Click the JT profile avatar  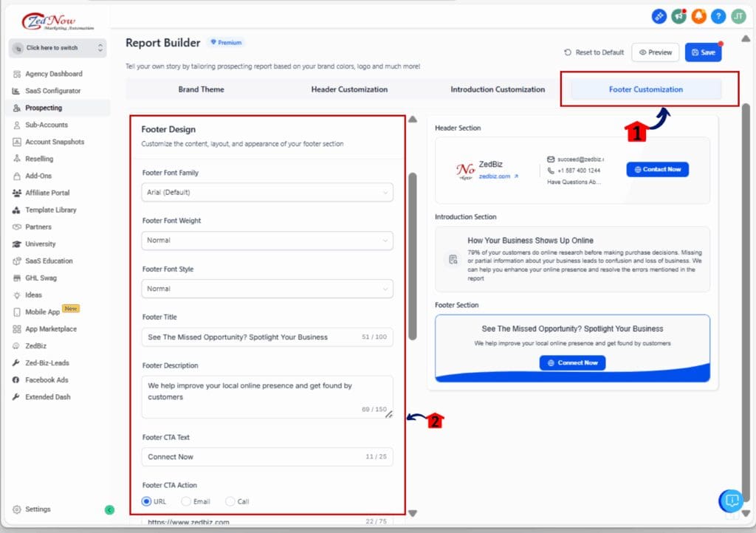click(738, 16)
